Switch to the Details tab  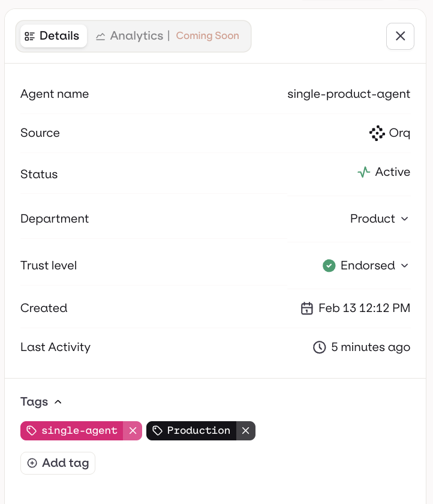tap(53, 36)
